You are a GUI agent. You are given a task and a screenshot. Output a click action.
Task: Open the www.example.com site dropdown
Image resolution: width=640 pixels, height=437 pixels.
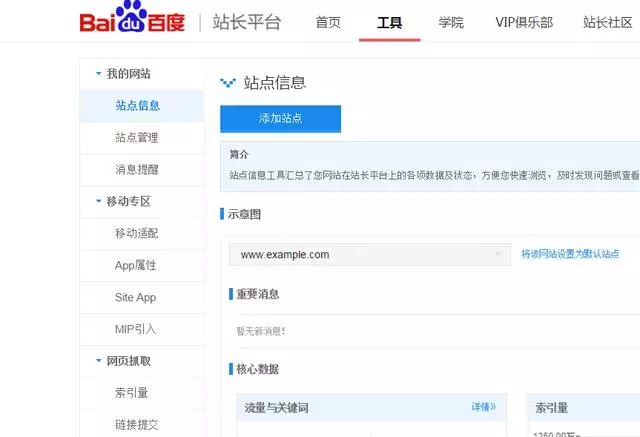click(x=370, y=255)
